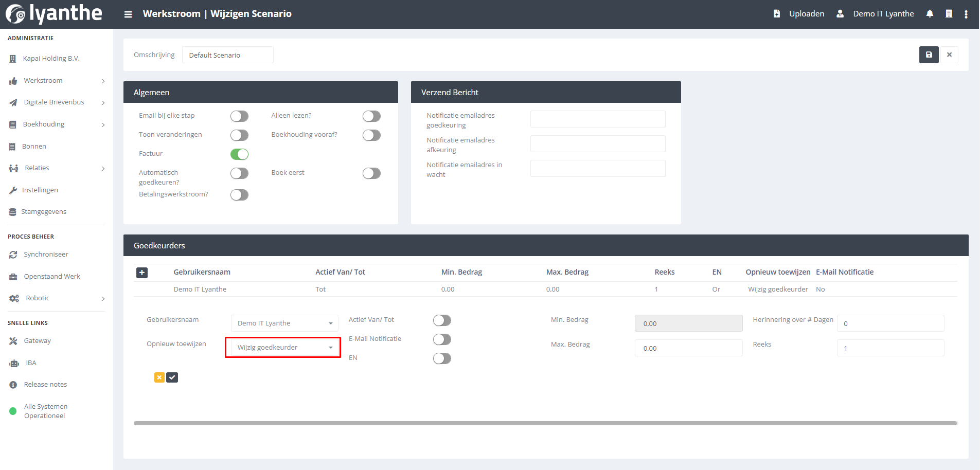Click the Uploaden button
Screen dimensions: 980x470
tap(799, 14)
